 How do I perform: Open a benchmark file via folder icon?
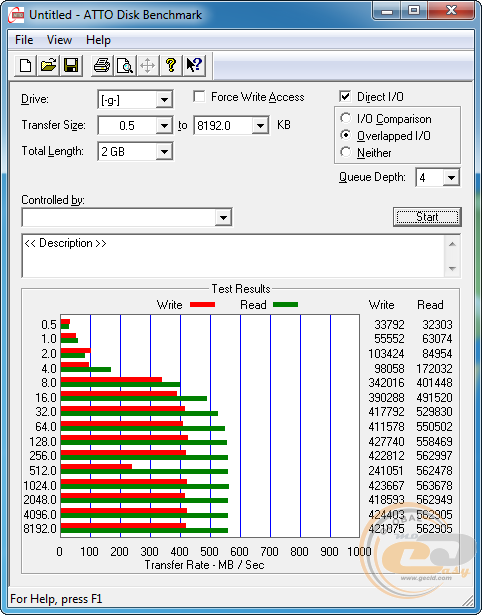tap(48, 66)
